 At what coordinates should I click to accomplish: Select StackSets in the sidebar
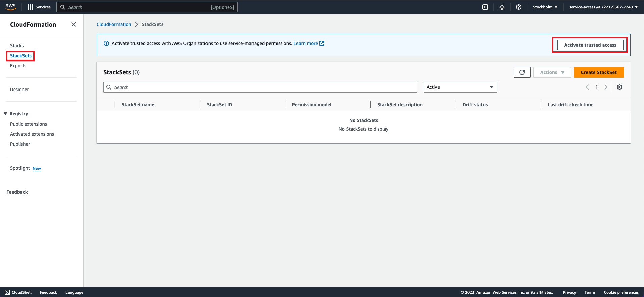(21, 56)
